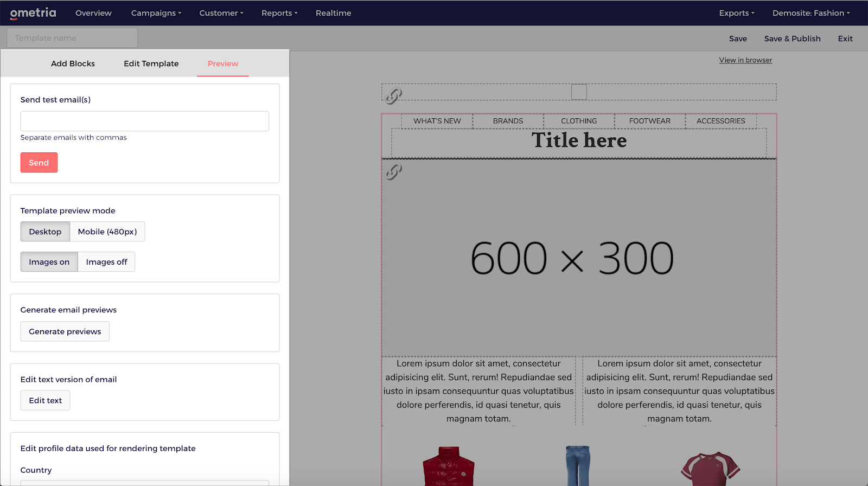Click the Ometria logo
This screenshot has height=486, width=868.
pyautogui.click(x=33, y=13)
